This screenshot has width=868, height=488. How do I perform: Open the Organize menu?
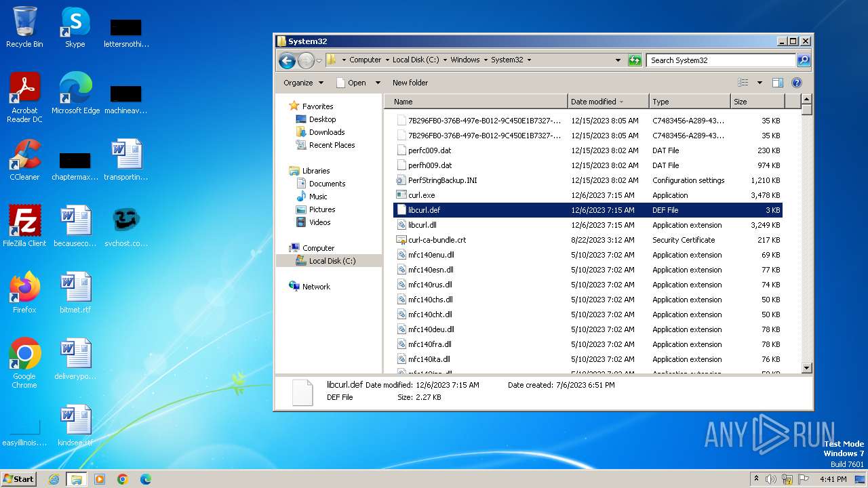[x=304, y=83]
